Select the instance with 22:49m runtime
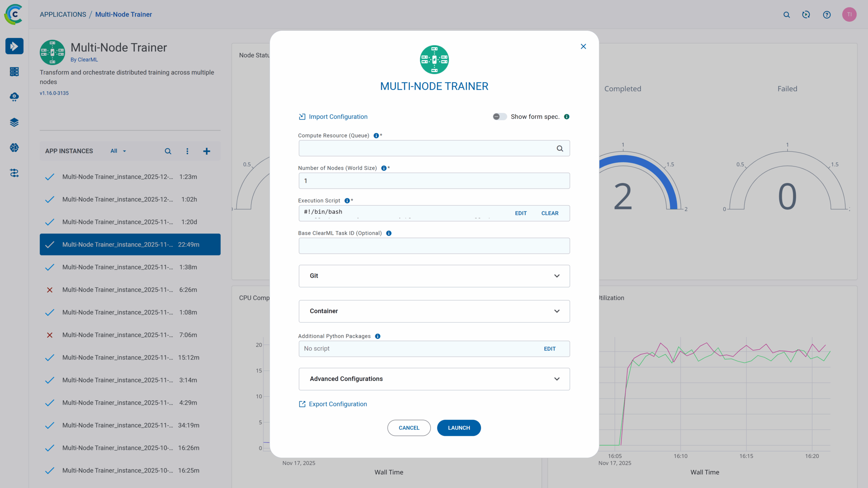This screenshot has height=488, width=868. click(x=130, y=244)
